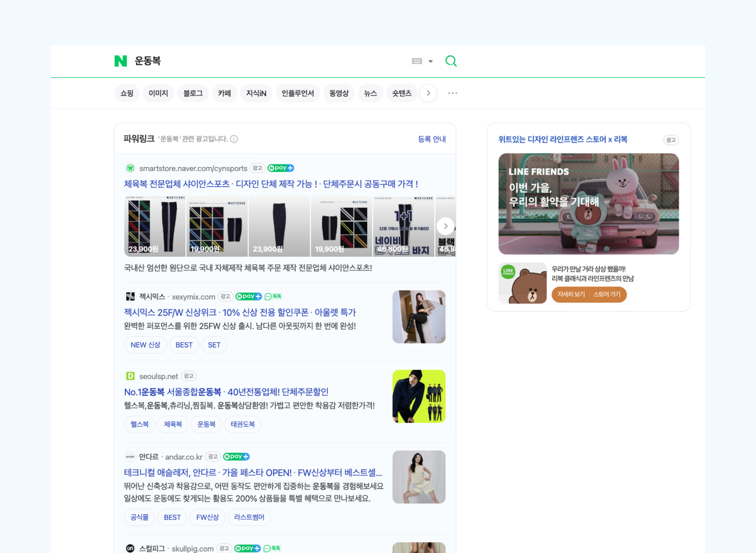Select the 블로그 tab
The height and width of the screenshot is (553, 756).
(x=193, y=93)
